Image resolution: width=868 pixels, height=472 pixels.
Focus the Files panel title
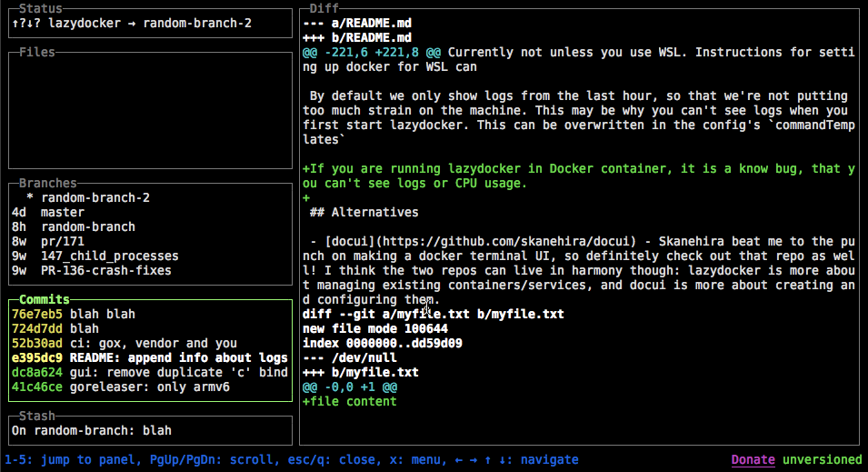[x=37, y=52]
